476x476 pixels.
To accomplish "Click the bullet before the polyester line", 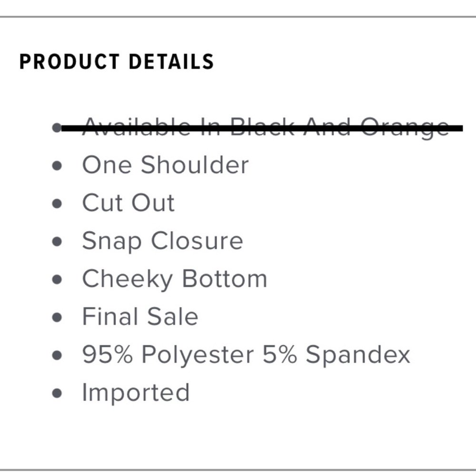I will coord(57,356).
